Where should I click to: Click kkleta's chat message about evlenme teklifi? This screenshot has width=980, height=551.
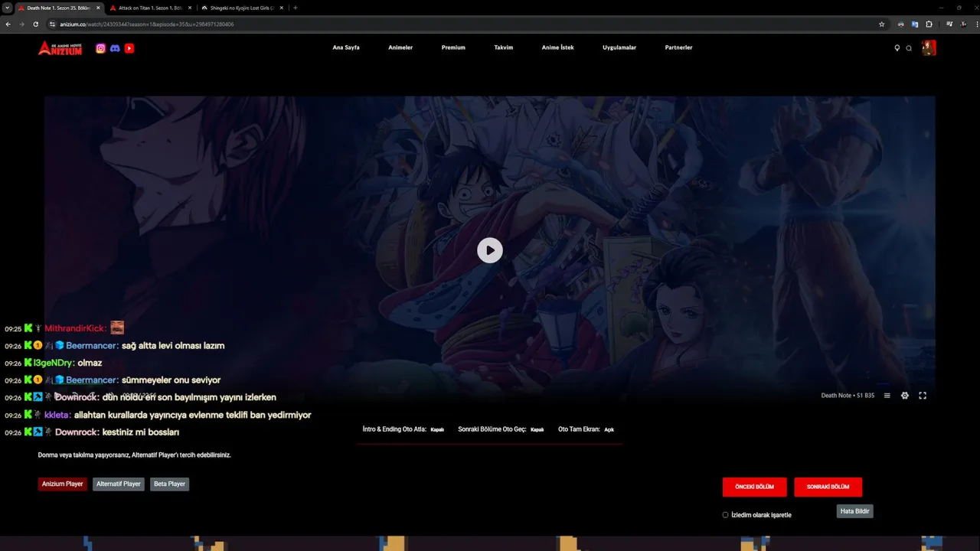[193, 415]
